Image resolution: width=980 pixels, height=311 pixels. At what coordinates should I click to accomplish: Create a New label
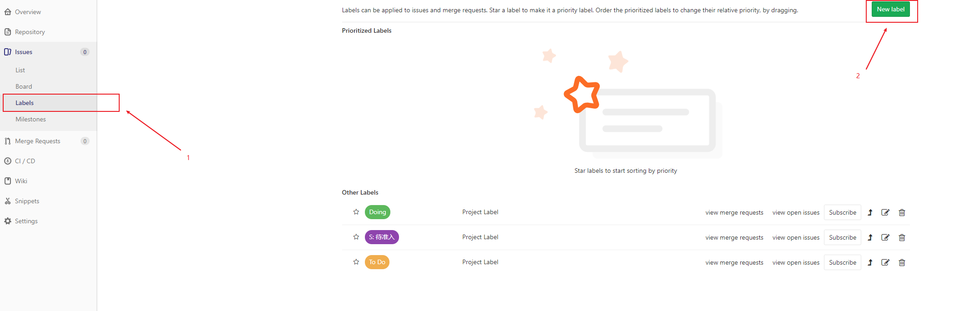(x=890, y=9)
